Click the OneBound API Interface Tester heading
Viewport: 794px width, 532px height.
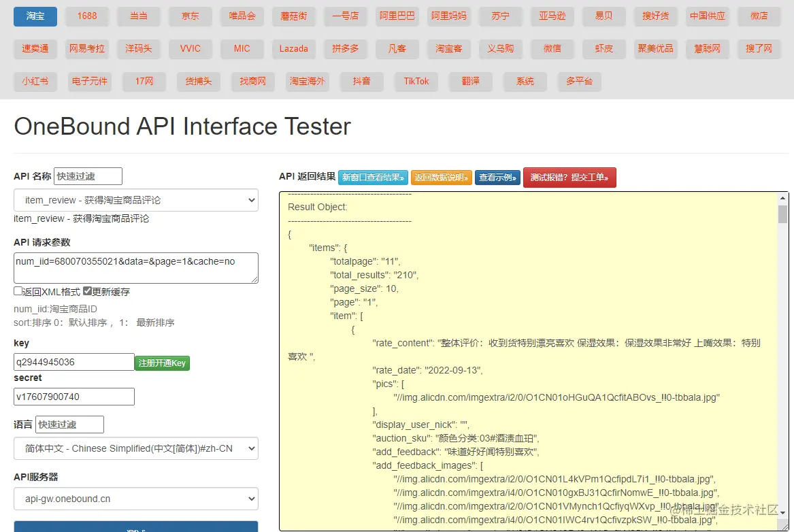tap(182, 126)
